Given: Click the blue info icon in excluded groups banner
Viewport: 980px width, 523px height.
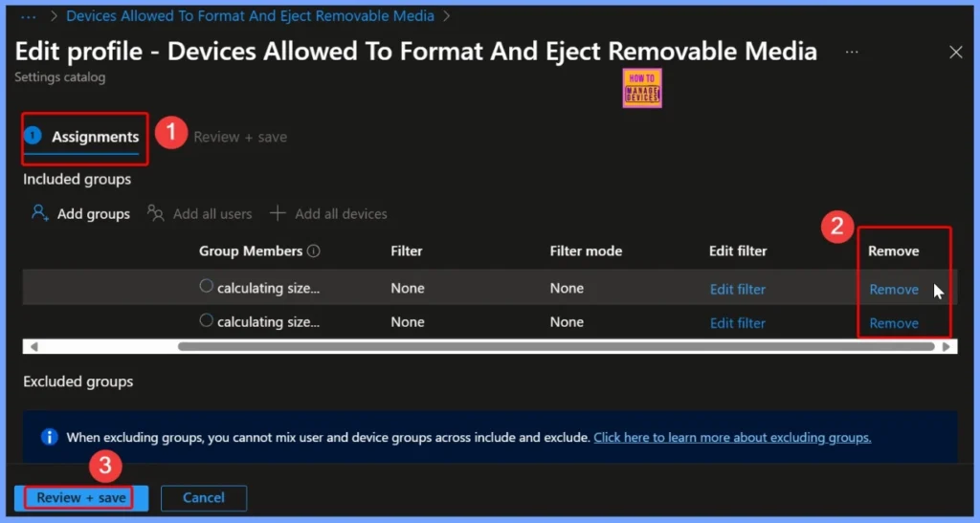Looking at the screenshot, I should tap(50, 437).
